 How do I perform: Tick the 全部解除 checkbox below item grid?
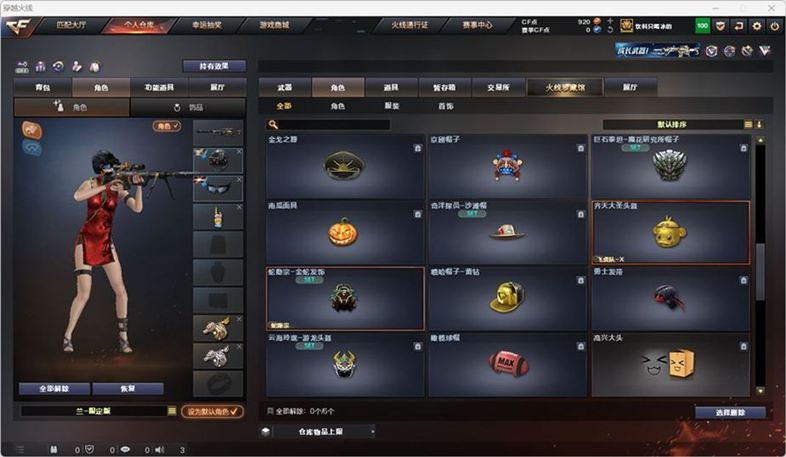click(270, 411)
